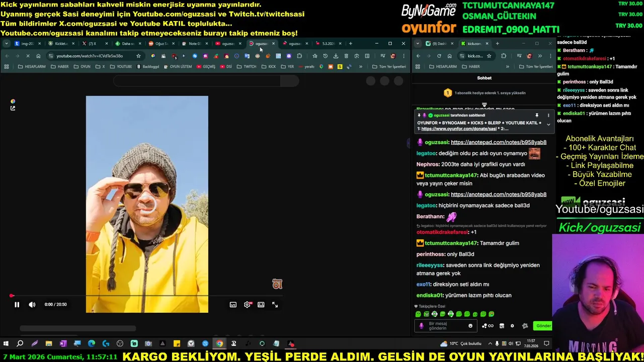This screenshot has width=644, height=362.
Task: Open the share icon beside the video
Action: point(13,108)
